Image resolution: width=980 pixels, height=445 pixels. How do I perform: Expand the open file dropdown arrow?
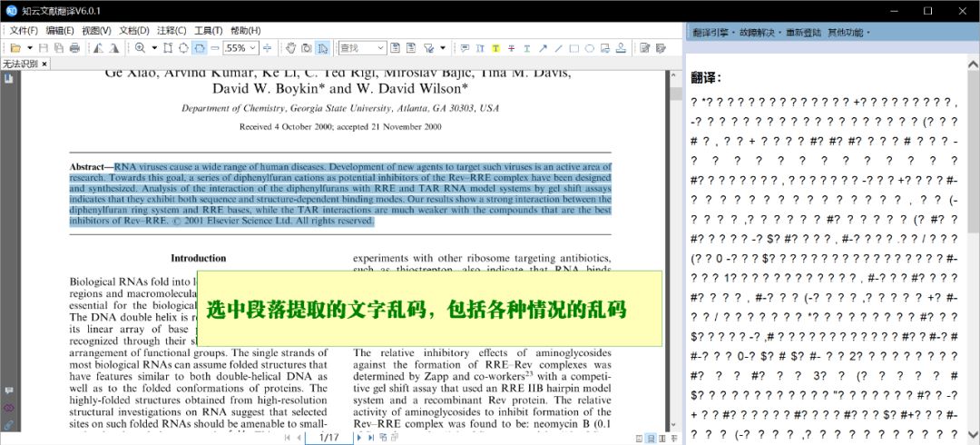click(29, 47)
